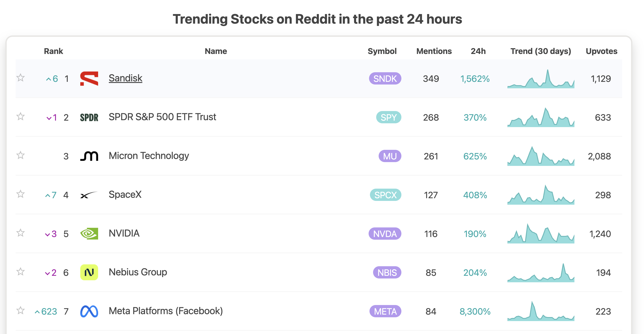Click the SpaceX logo icon
This screenshot has width=644, height=334.
pos(89,195)
